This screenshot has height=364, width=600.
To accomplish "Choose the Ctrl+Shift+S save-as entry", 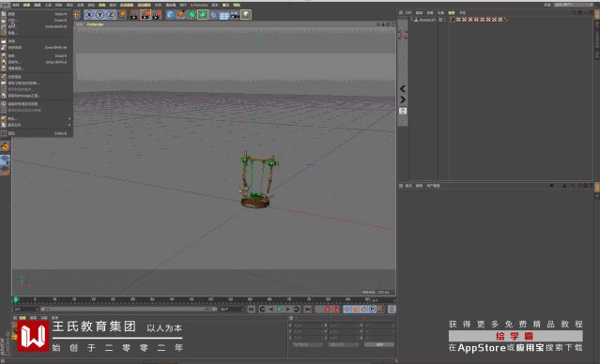I will pyautogui.click(x=37, y=62).
